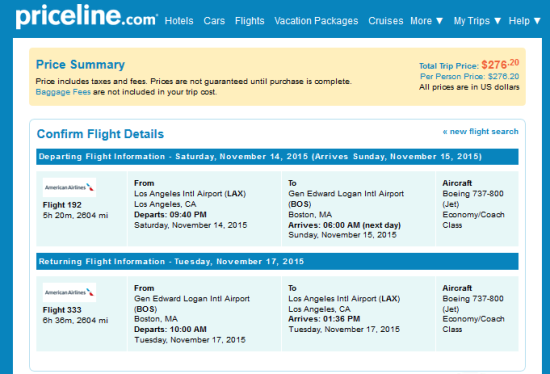Open Cruises from the navigation bar
Screen dimensions: 550x374
[x=385, y=21]
